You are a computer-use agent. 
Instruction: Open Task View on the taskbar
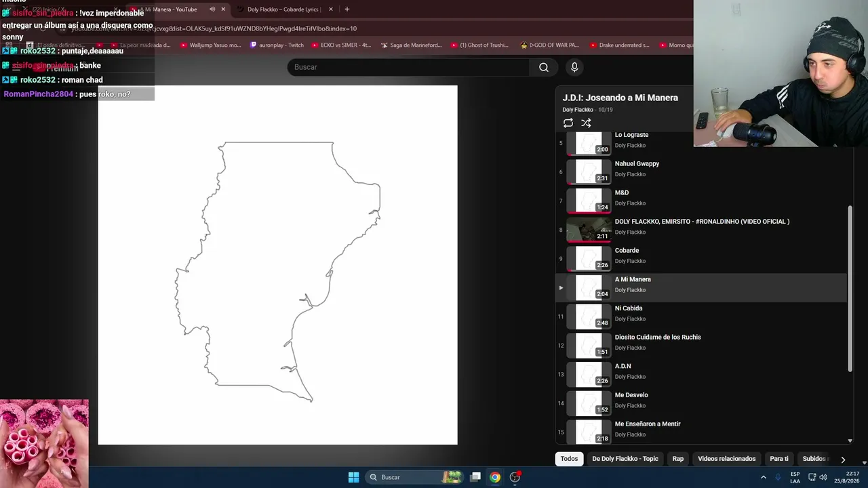pos(475,477)
